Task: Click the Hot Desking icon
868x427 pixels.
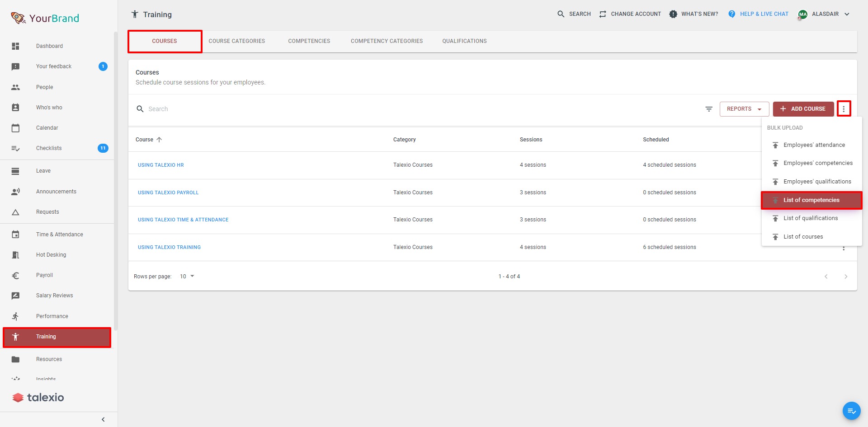Action: (x=15, y=255)
